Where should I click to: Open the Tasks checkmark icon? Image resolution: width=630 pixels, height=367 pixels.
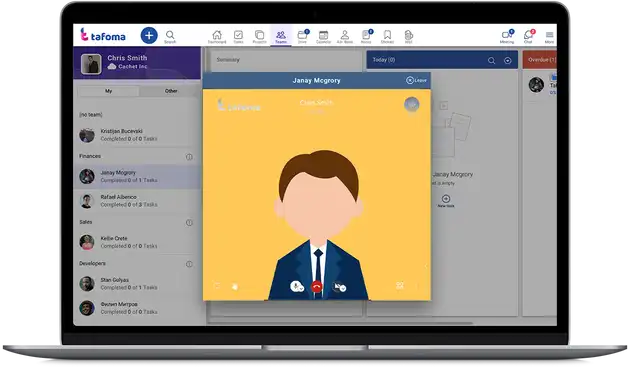click(x=238, y=37)
